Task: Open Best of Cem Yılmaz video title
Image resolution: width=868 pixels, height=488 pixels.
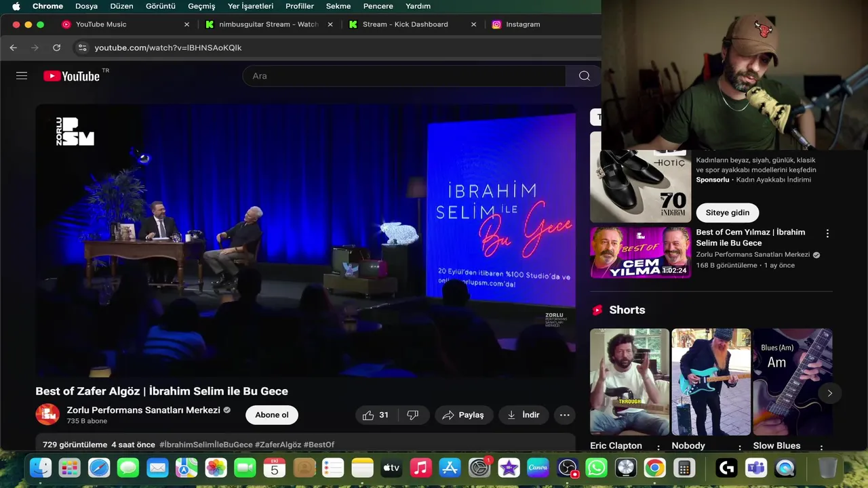Action: coord(751,237)
